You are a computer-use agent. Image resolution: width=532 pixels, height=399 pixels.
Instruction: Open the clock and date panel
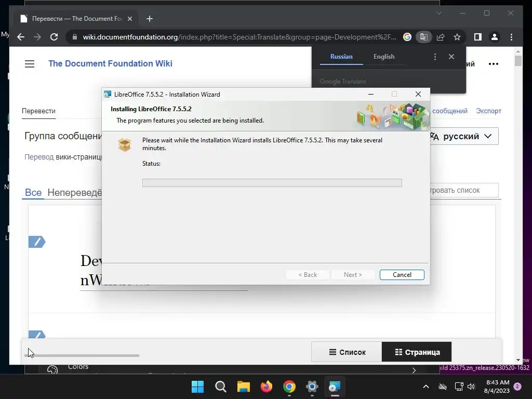click(496, 387)
